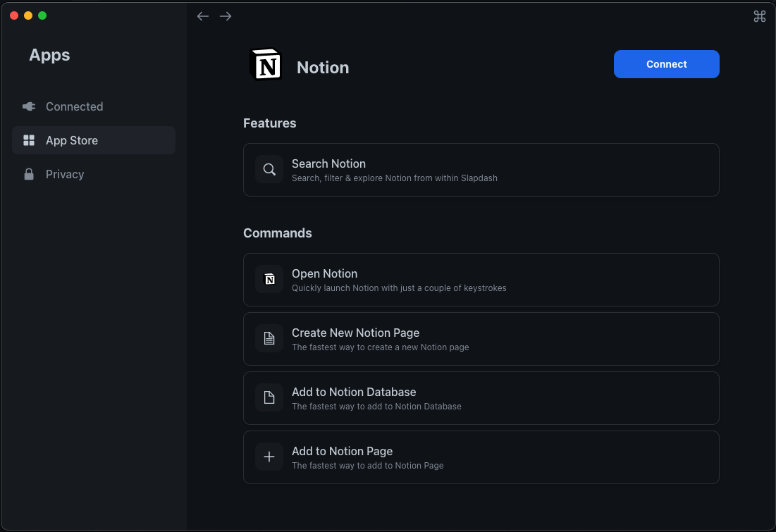Click the Add to Notion Database file icon
Image resolution: width=776 pixels, height=532 pixels.
point(269,397)
